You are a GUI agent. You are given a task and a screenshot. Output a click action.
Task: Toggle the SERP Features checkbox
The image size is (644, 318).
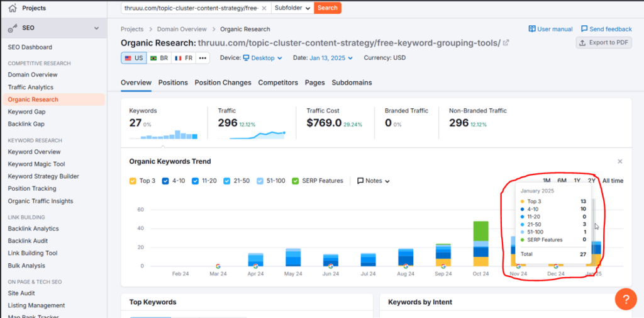pos(296,181)
